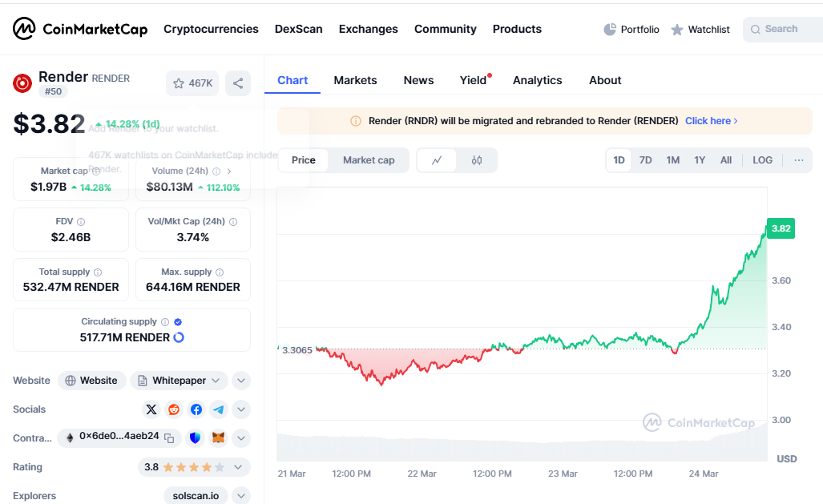Open Render's X (Twitter) social link
The width and height of the screenshot is (823, 504).
[151, 409]
